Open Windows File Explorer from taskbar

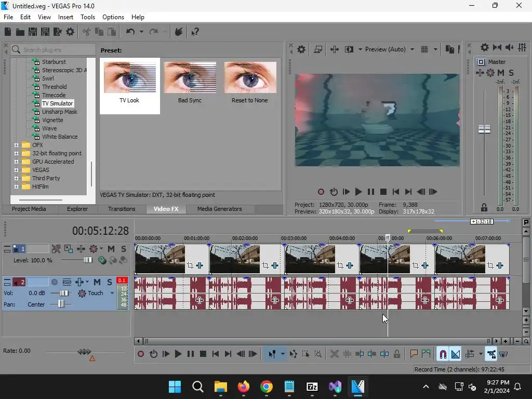pyautogui.click(x=220, y=387)
